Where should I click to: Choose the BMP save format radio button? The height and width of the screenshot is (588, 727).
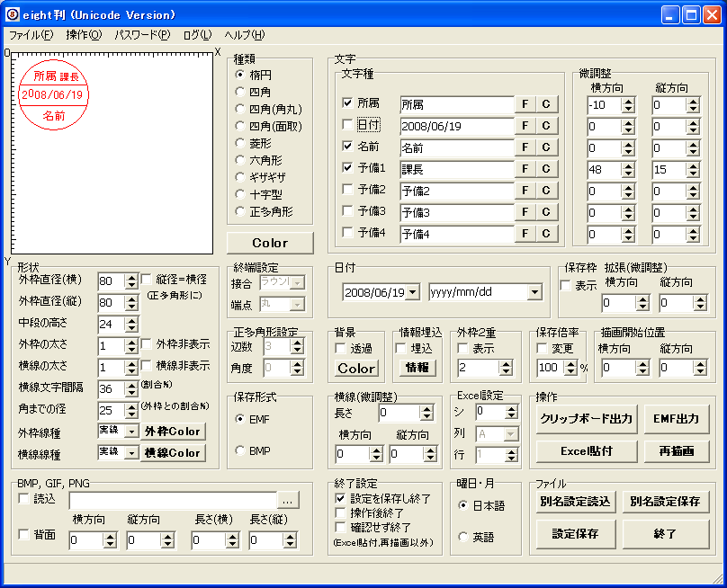[x=239, y=450]
